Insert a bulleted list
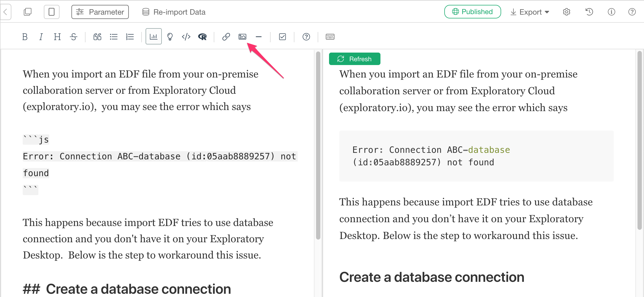 point(114,37)
